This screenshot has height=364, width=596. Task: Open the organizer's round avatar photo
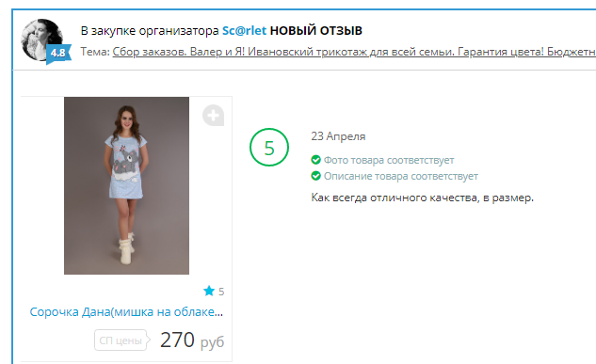(x=41, y=40)
